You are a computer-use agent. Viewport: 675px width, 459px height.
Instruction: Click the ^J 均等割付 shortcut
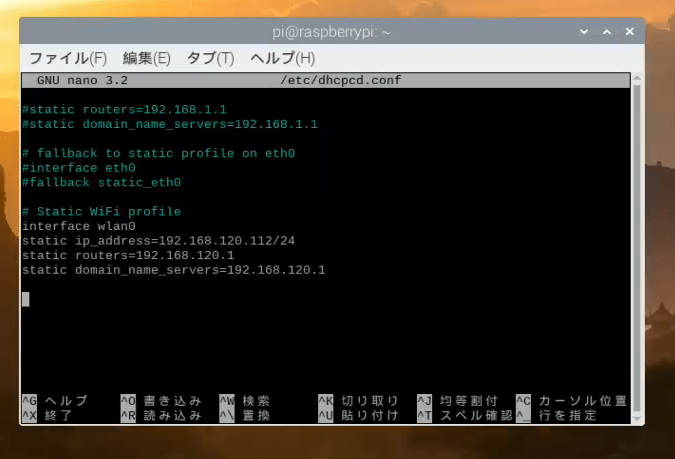pyautogui.click(x=458, y=401)
